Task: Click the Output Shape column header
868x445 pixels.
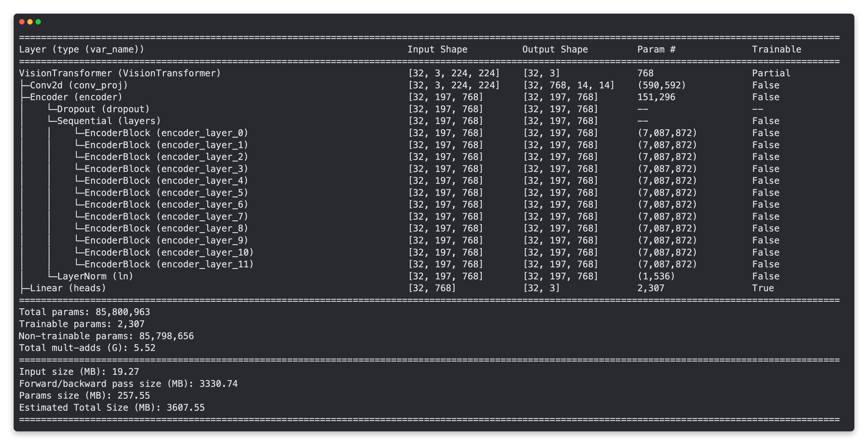Action: 555,50
